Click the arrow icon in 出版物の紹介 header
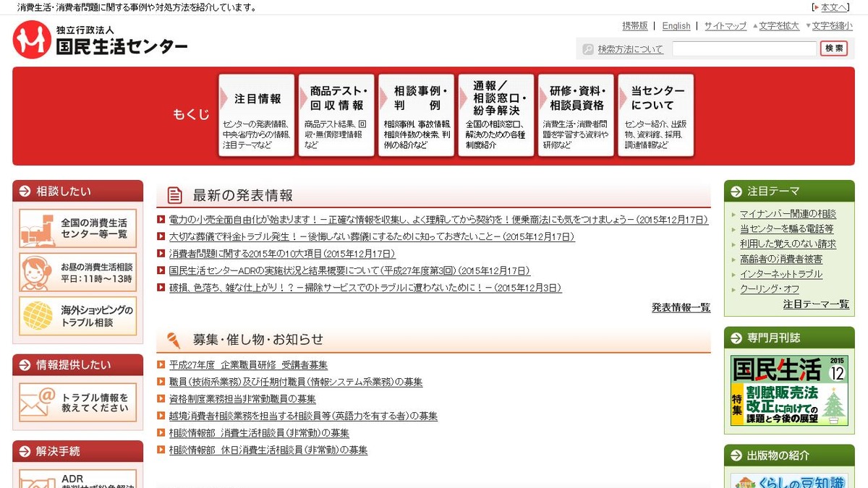This screenshot has height=488, width=868. [x=736, y=456]
